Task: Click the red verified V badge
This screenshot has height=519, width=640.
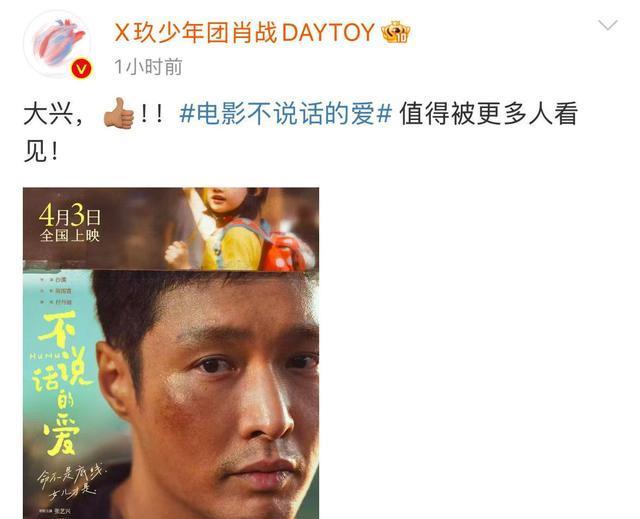Action: (82, 69)
